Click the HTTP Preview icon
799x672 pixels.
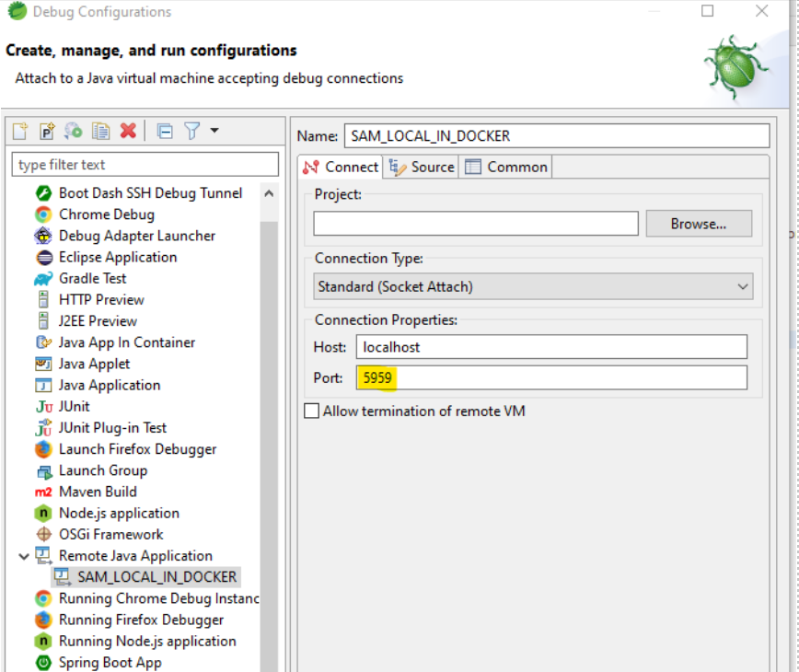click(x=44, y=299)
